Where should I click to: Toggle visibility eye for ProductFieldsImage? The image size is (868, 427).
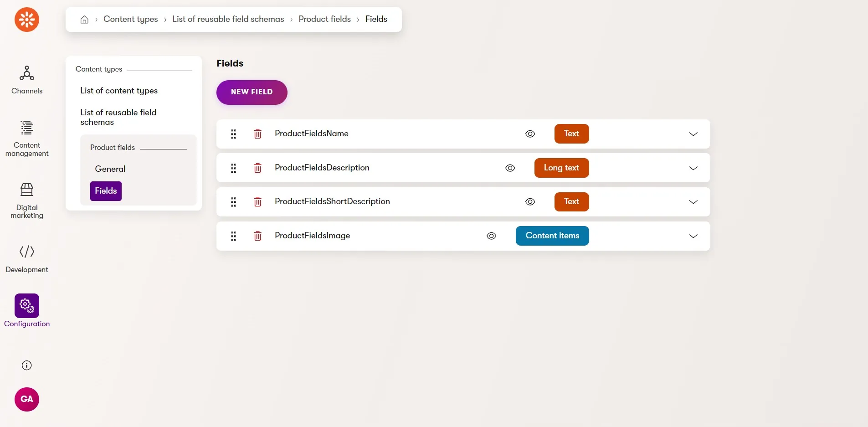click(491, 236)
